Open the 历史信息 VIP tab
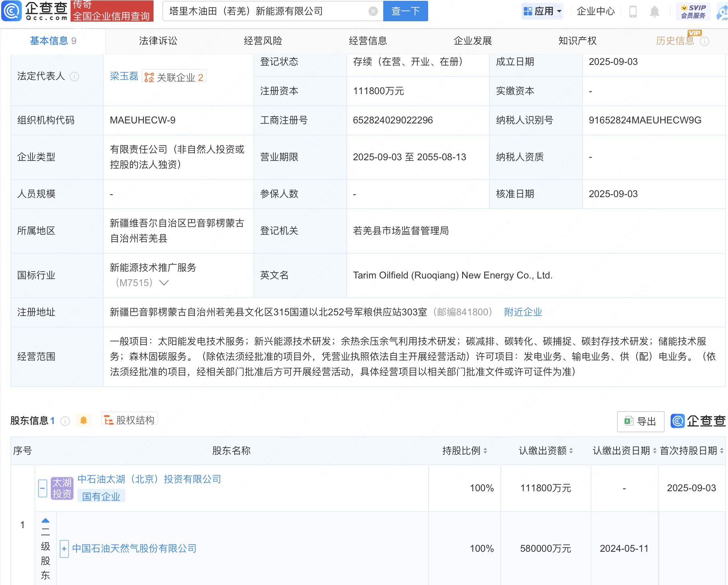This screenshot has height=585, width=728. click(x=675, y=41)
